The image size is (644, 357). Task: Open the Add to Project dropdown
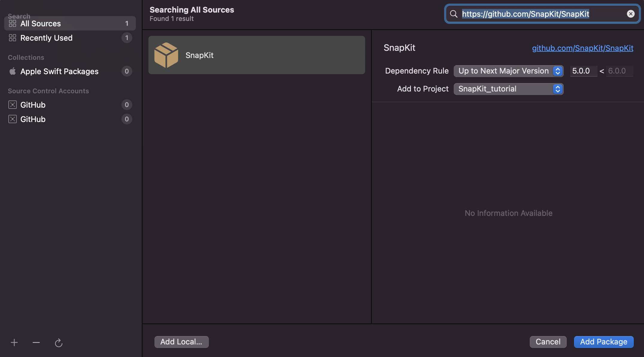click(x=508, y=89)
